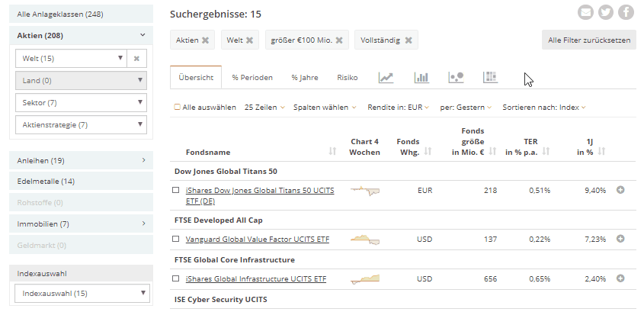Expand the Aktienstrategie (7) dropdown

[81, 124]
